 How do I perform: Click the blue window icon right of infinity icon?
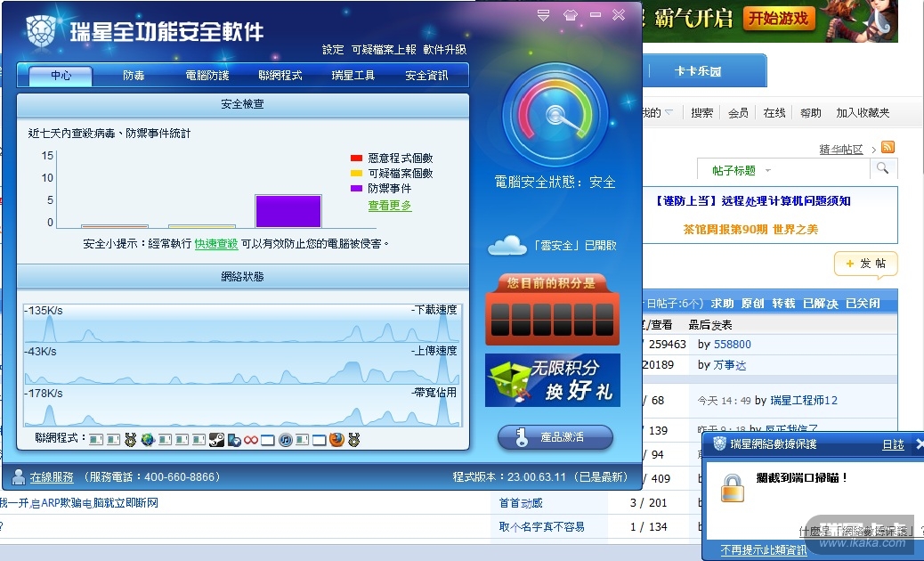coord(268,440)
